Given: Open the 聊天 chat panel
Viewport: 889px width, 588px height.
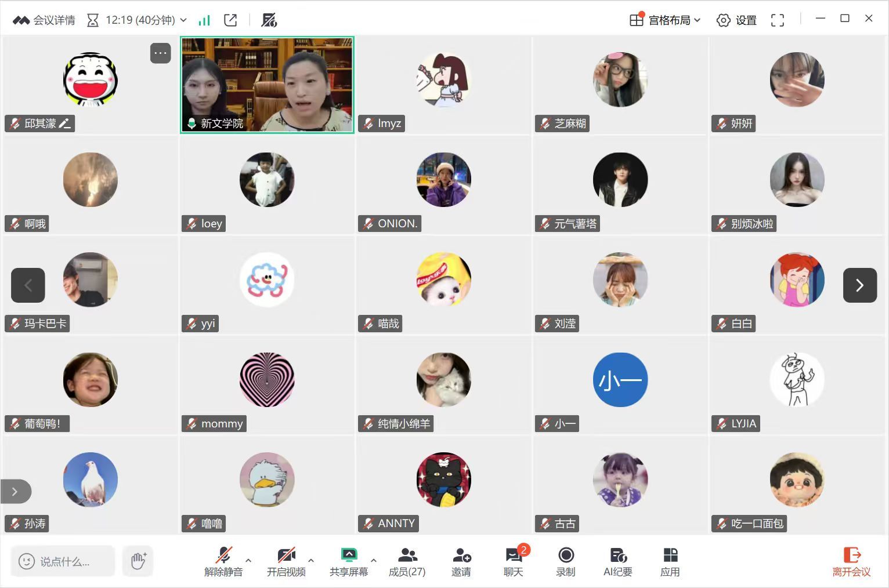Looking at the screenshot, I should (x=514, y=561).
